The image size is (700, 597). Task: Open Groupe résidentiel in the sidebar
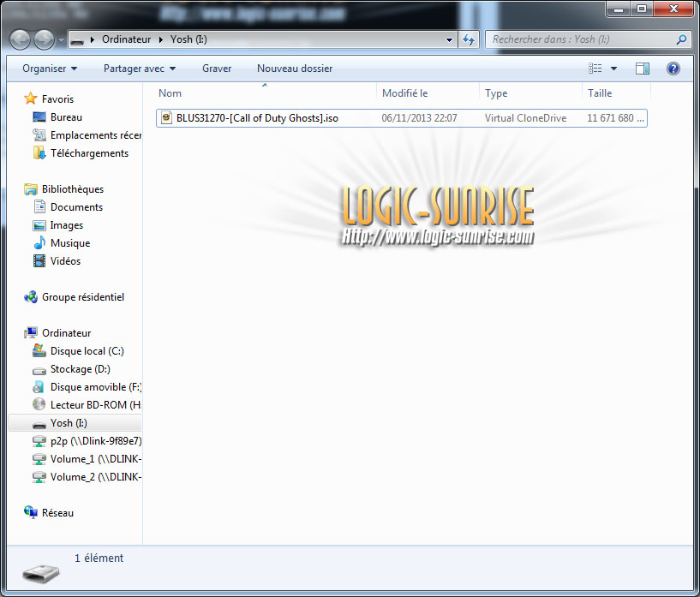tap(83, 297)
